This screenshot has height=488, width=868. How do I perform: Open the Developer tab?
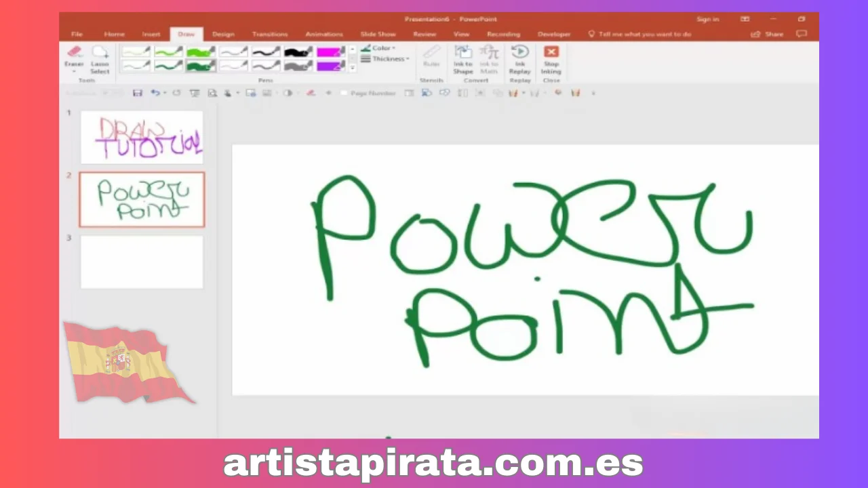pyautogui.click(x=554, y=34)
